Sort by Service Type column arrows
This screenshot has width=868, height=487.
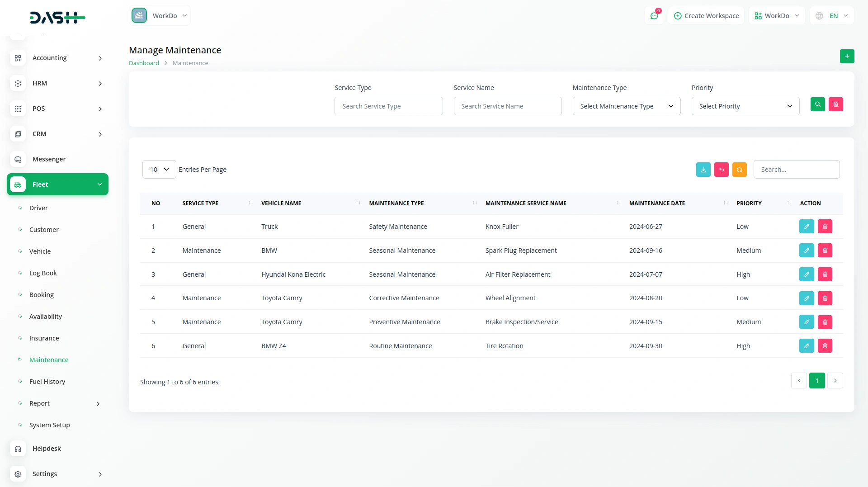click(250, 203)
